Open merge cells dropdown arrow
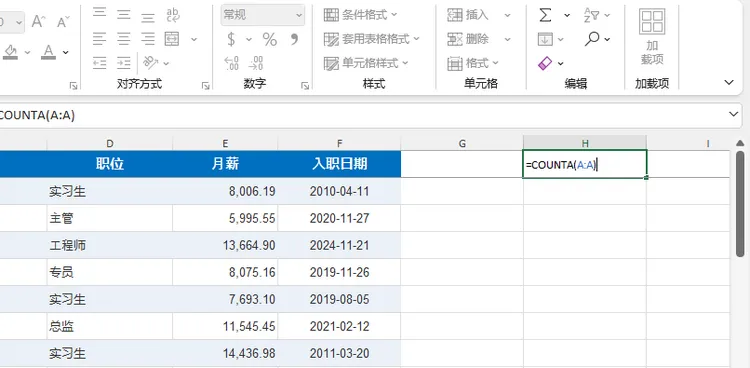Image resolution: width=750 pixels, height=368 pixels. [x=194, y=39]
